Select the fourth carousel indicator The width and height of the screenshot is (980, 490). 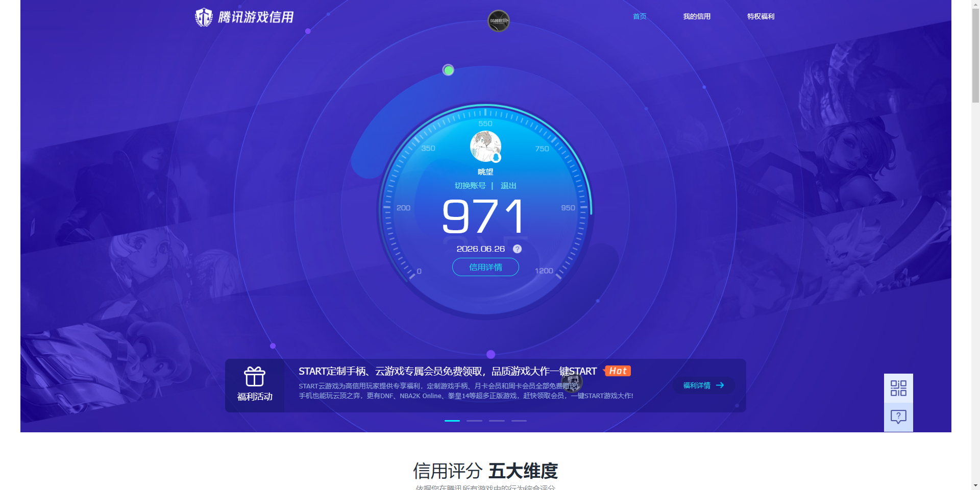(x=519, y=421)
